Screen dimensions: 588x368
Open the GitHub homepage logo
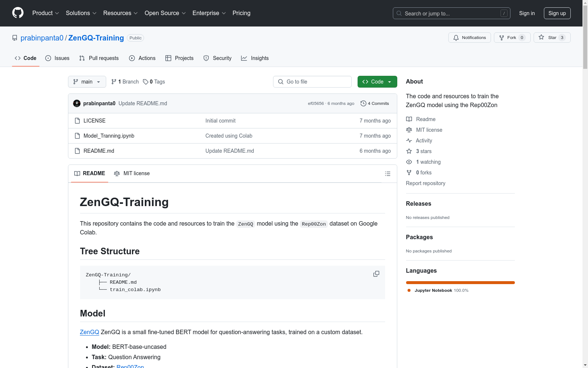[x=18, y=13]
